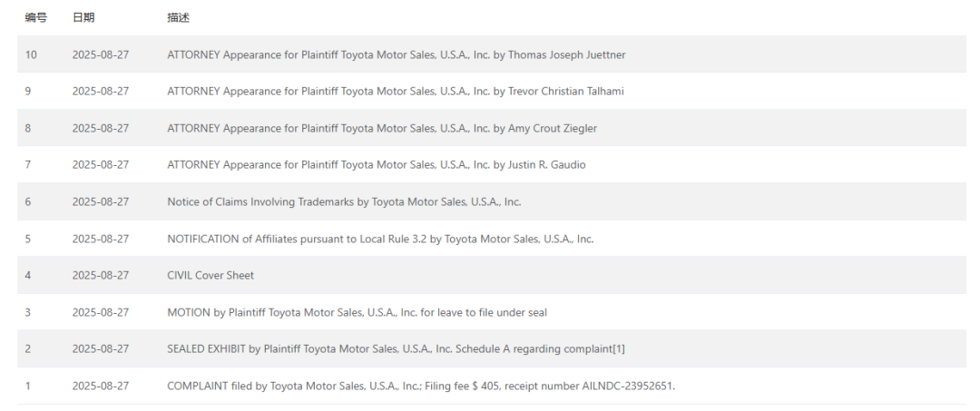Open the Thomas Joseph Juettner attorney appearance entry

(x=396, y=54)
